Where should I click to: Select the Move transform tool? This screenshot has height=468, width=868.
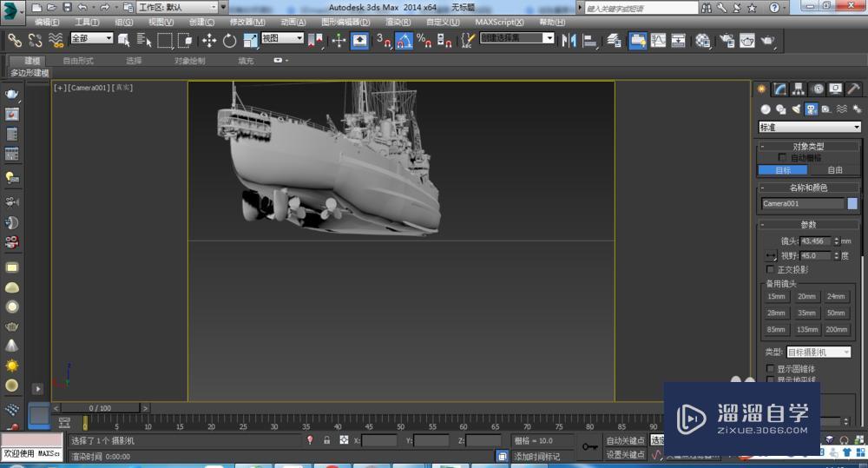[x=209, y=40]
